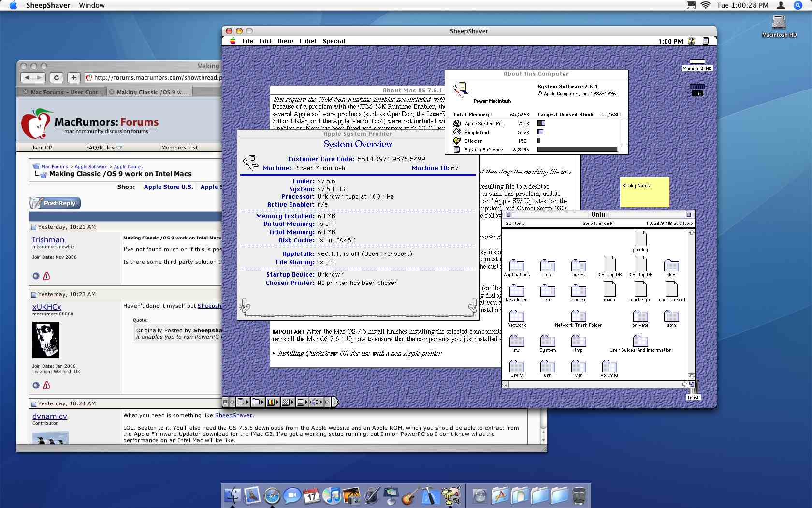Select the Unix disk icon on classic desktop
Screen dimensions: 812x508
click(x=697, y=90)
